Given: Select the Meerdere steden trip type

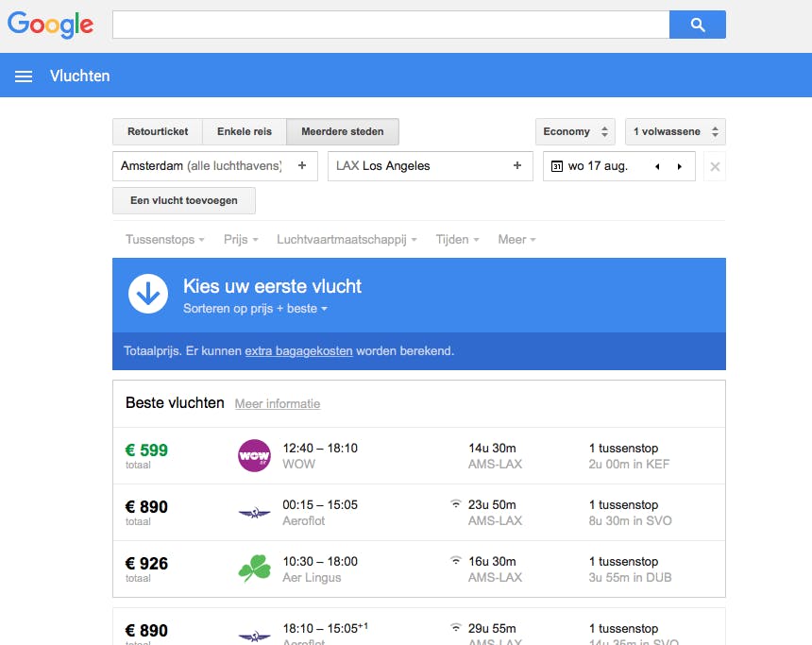Looking at the screenshot, I should pos(343,132).
